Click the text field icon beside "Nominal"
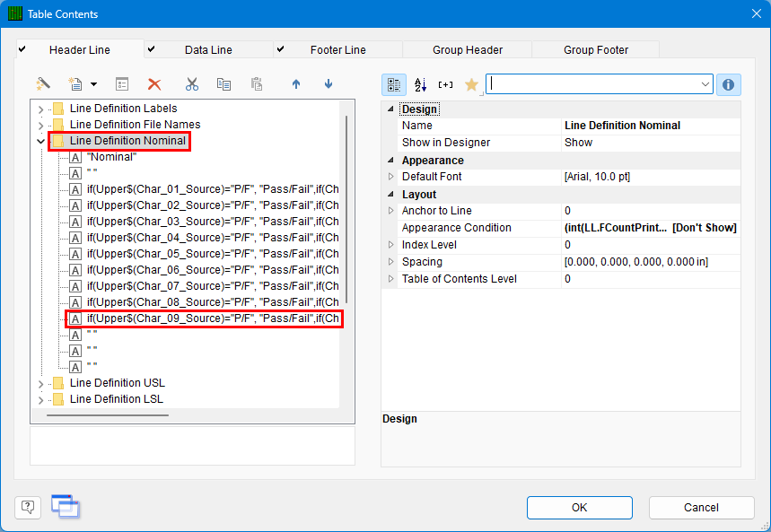This screenshot has width=771, height=532. click(75, 157)
